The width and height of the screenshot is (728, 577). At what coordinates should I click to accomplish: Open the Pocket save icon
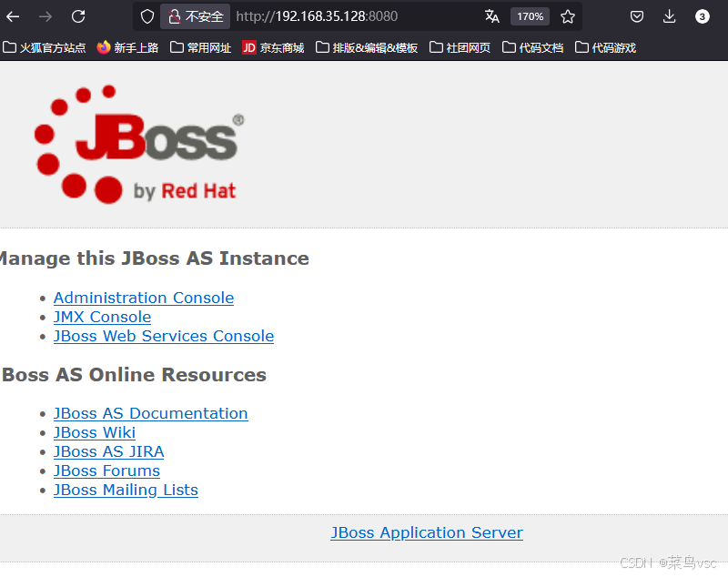tap(636, 16)
